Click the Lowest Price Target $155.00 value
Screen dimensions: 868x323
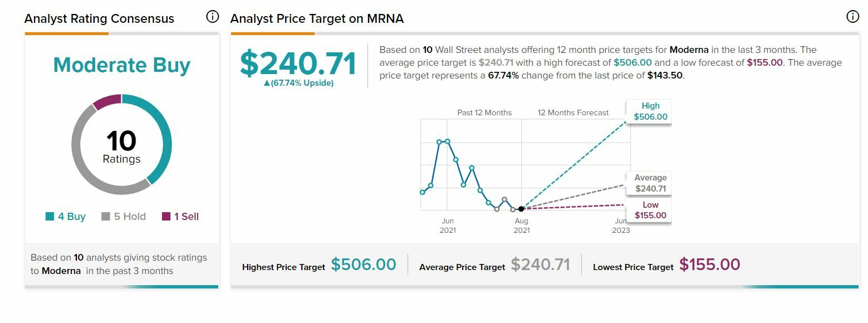click(x=710, y=265)
